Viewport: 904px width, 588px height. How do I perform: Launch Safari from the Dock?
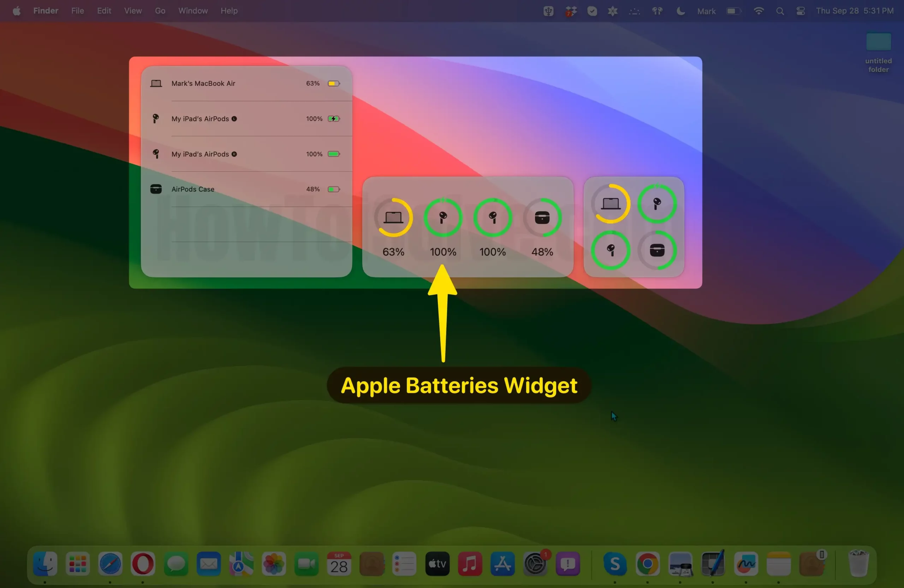[x=110, y=564]
